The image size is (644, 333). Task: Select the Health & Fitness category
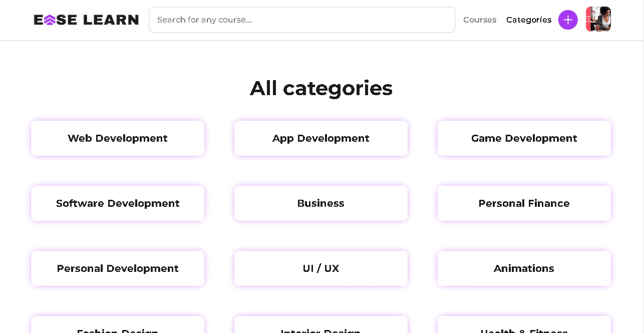point(524,325)
